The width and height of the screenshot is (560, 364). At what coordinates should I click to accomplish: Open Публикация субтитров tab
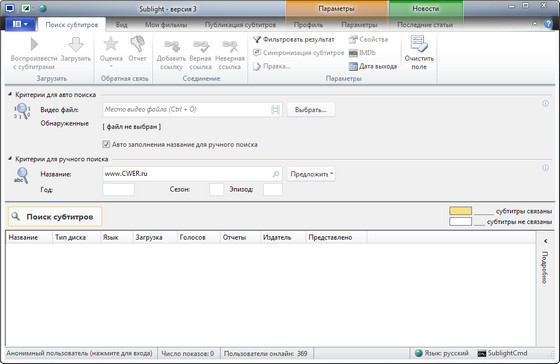point(240,25)
